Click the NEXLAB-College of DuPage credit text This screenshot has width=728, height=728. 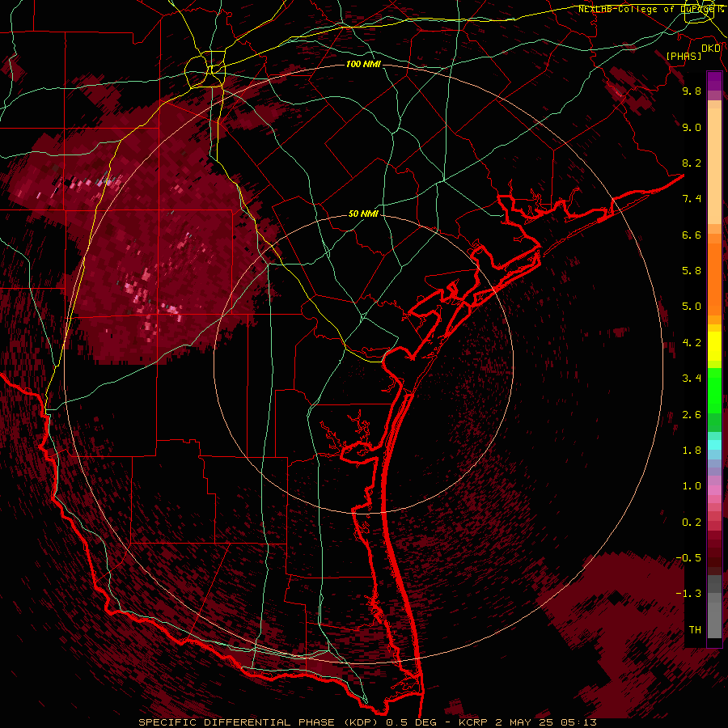(650, 9)
